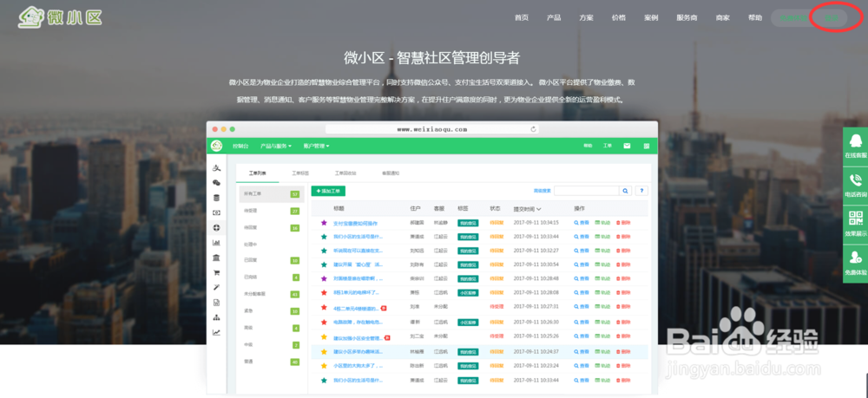Toggle yellow star on the 10:24:37 row
The height and width of the screenshot is (398, 868).
pos(324,351)
